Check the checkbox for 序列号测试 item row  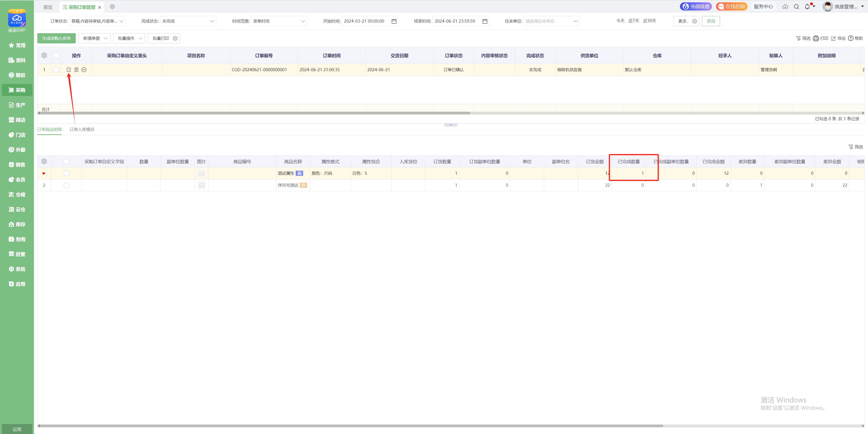[x=66, y=185]
